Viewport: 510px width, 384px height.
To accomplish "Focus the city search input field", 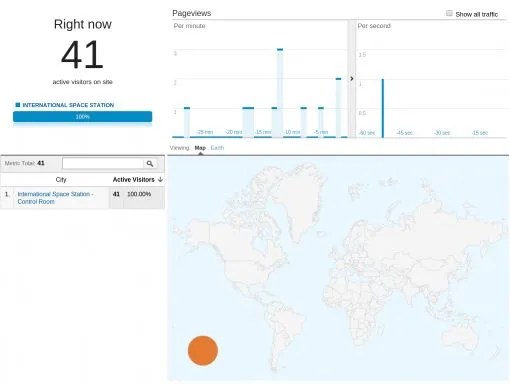I will (103, 163).
